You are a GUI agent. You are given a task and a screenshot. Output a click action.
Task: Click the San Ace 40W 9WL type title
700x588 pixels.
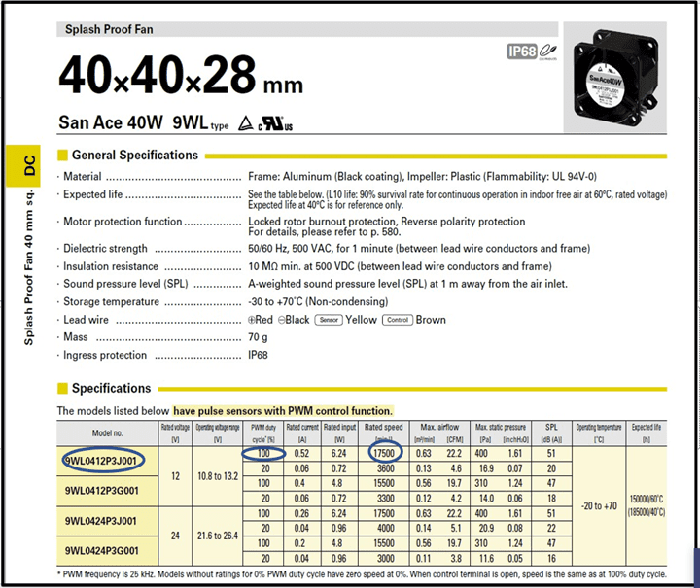pos(143,122)
